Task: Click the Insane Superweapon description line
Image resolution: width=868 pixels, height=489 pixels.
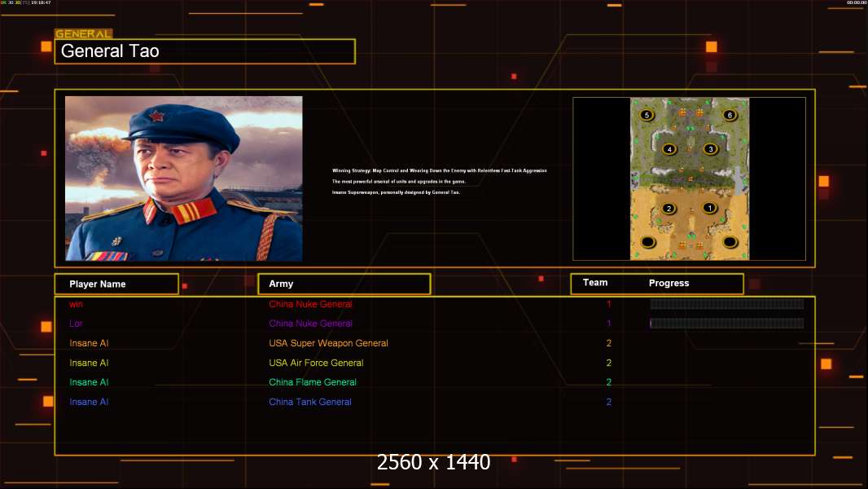Action: [x=396, y=192]
